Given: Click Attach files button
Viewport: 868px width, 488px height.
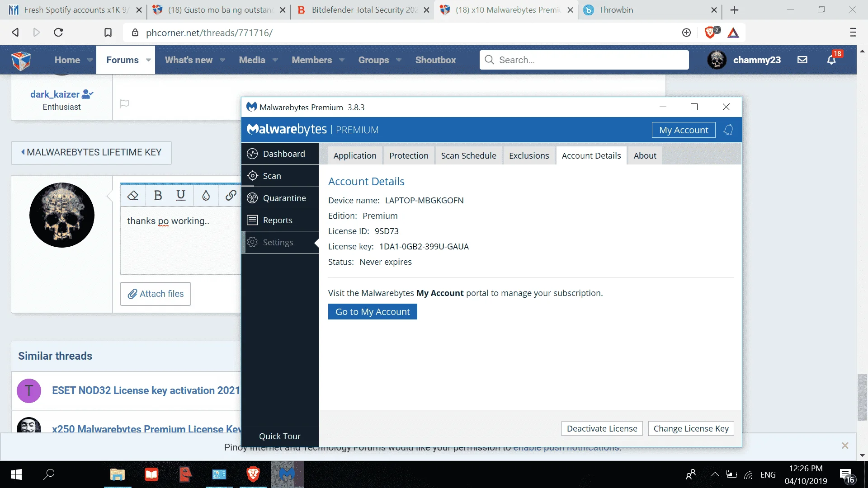Looking at the screenshot, I should coord(156,294).
